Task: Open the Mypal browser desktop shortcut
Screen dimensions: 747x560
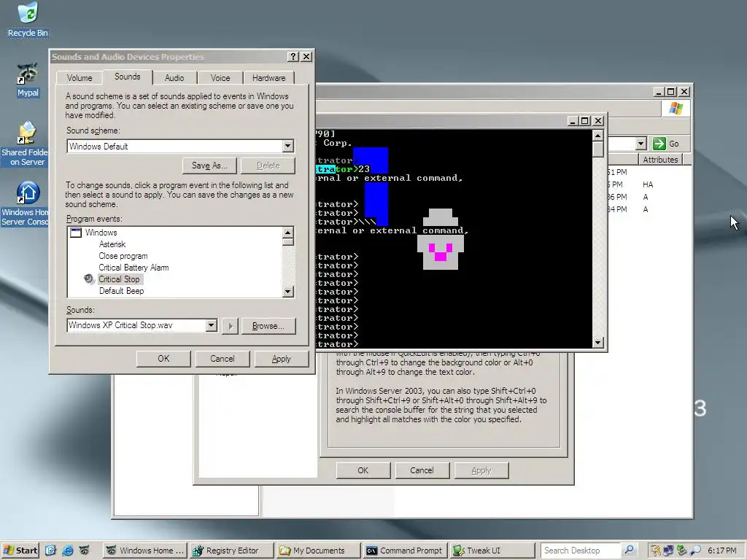Action: click(28, 79)
